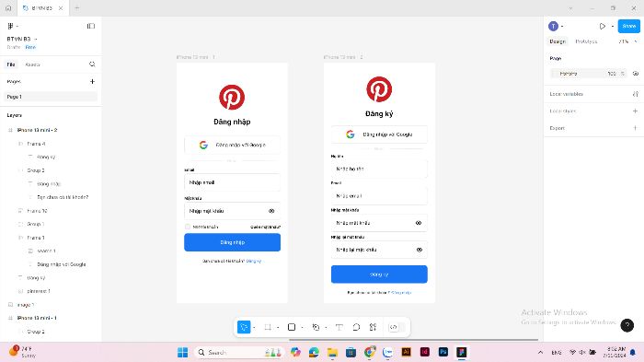
Task: Open the Frame tool options dropdown
Action: point(278,327)
